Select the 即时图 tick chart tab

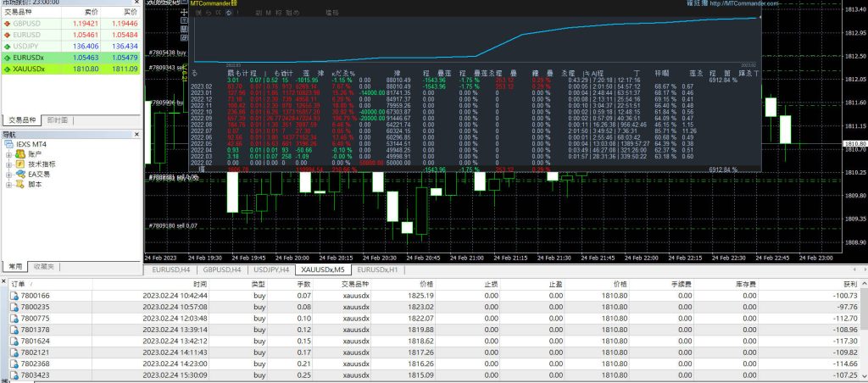coord(59,120)
